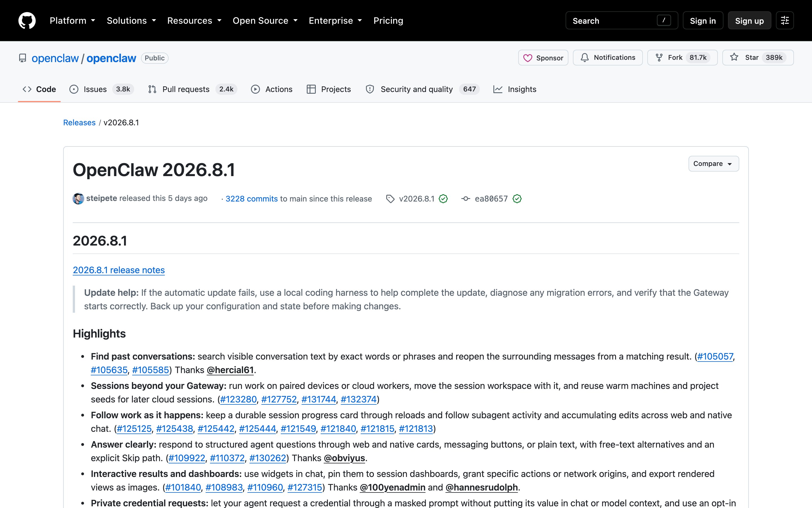Switch to the Actions tab
This screenshot has height=508, width=812.
[x=272, y=89]
